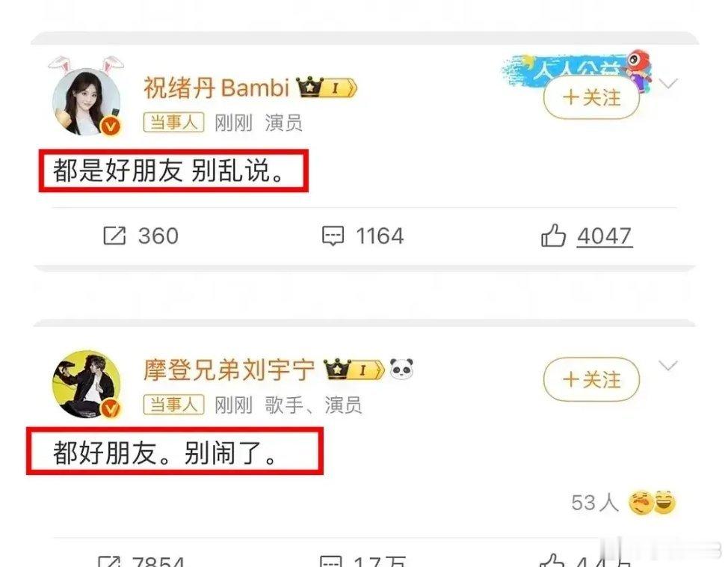Tap crown VIP badge beside 摩登兄弟刘宇宁
Viewport: 728px width, 567px height.
click(354, 369)
